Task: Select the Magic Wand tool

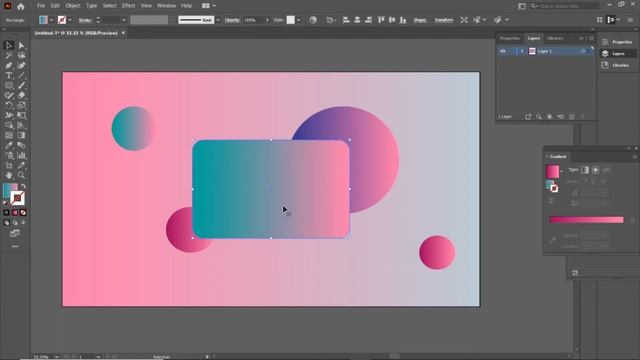Action: click(9, 56)
